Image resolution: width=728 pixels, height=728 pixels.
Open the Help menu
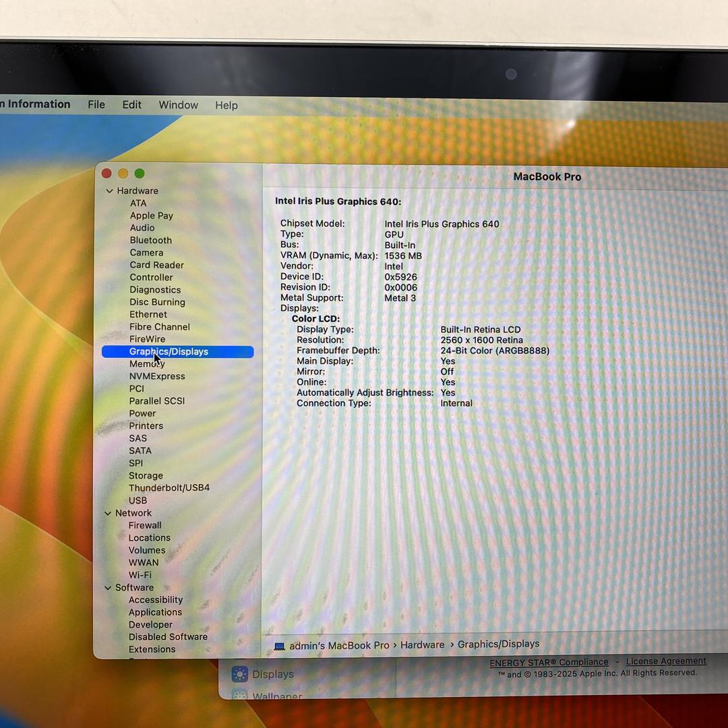pyautogui.click(x=226, y=105)
